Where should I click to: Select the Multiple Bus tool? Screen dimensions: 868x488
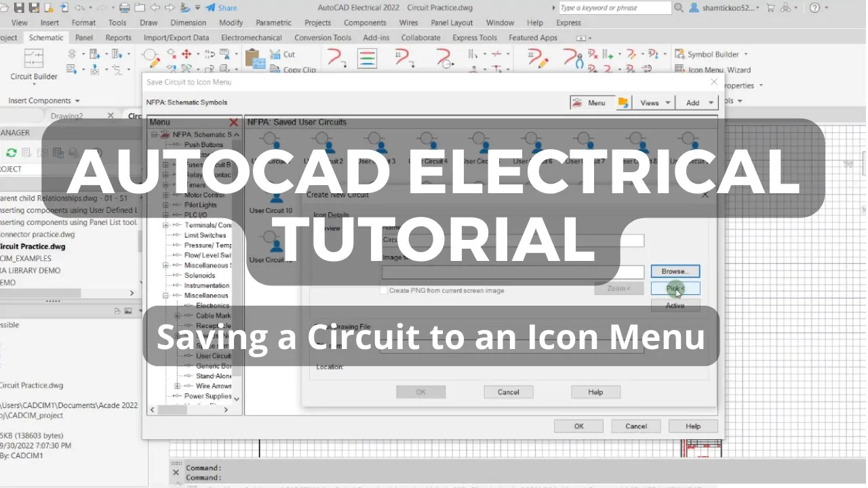pos(367,59)
